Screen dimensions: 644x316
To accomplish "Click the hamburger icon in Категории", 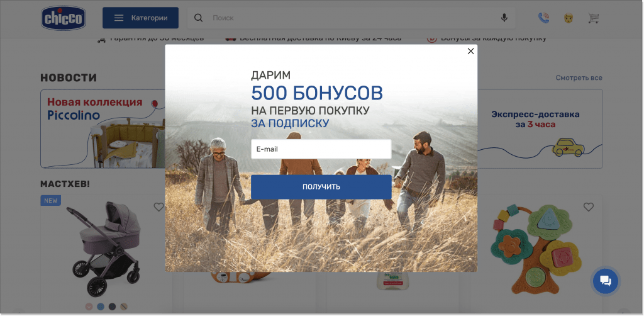I will (119, 18).
